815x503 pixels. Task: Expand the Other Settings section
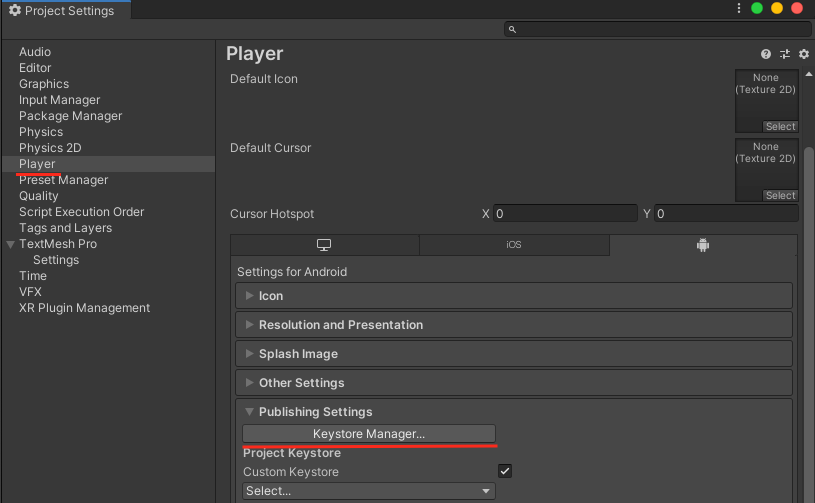tap(514, 383)
